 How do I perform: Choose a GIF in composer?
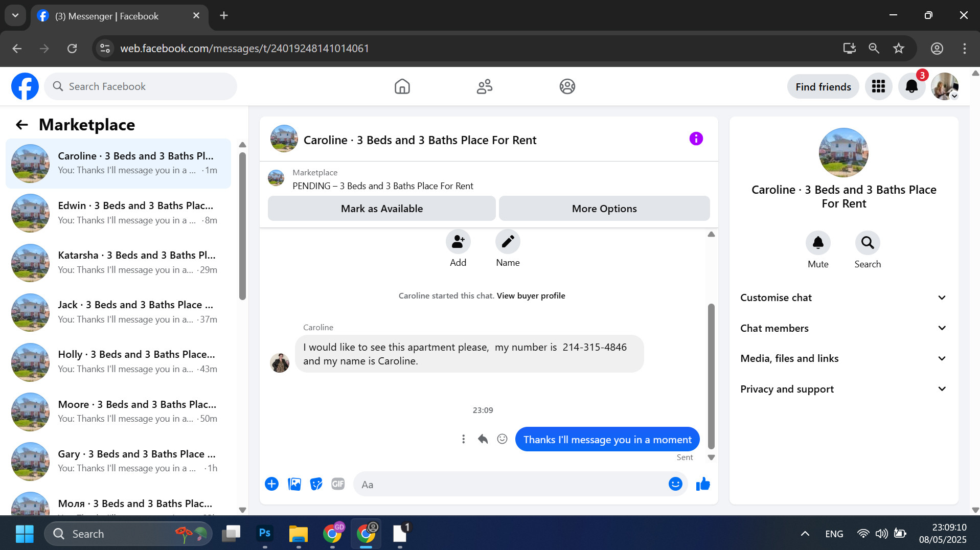click(338, 484)
